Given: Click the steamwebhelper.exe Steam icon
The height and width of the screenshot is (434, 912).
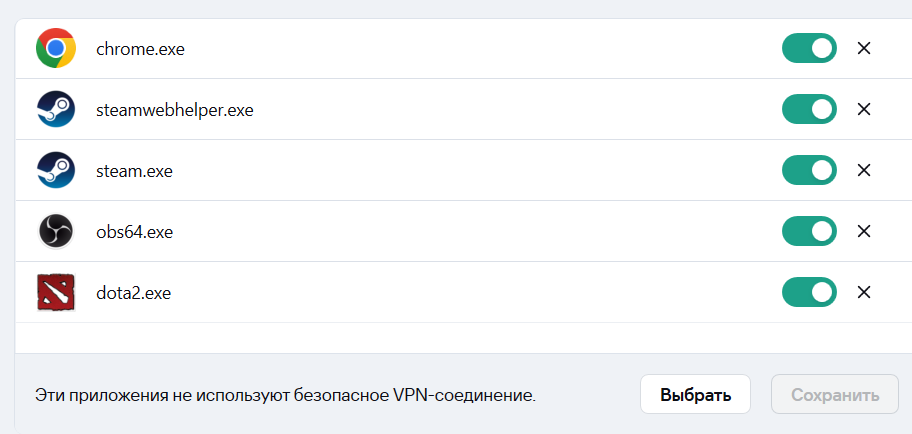Looking at the screenshot, I should (56, 109).
